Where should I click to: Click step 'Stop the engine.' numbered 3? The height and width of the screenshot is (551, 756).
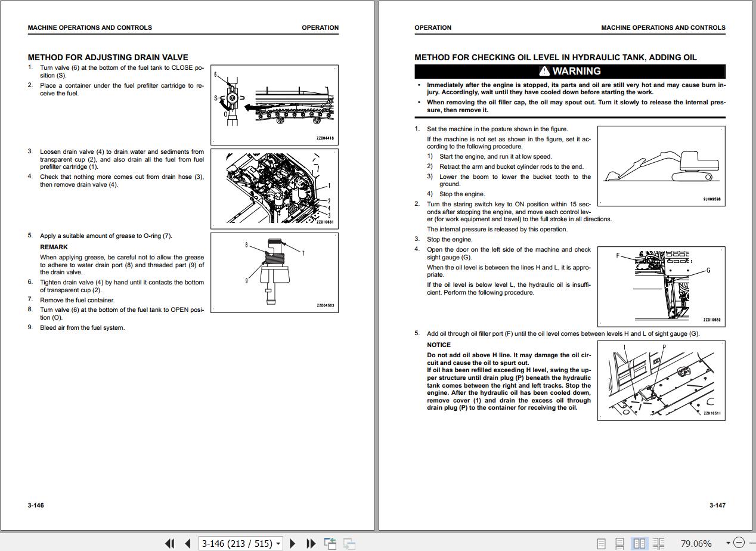tap(450, 239)
